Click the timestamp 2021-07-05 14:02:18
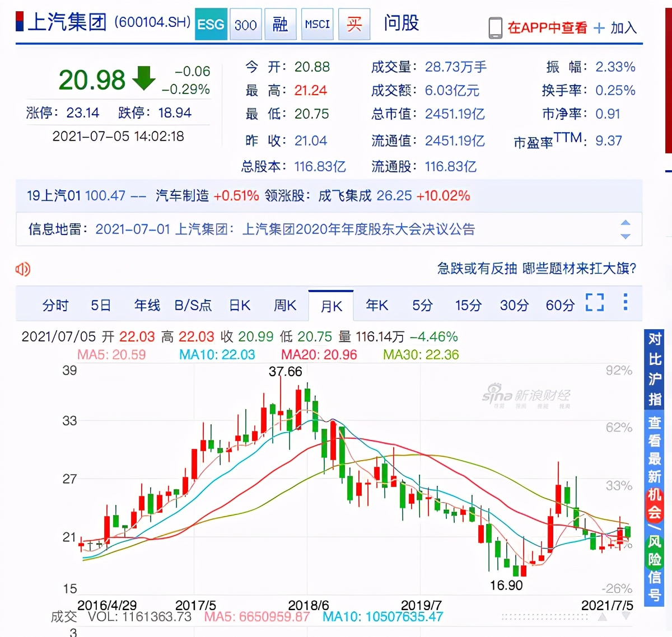 click(118, 137)
